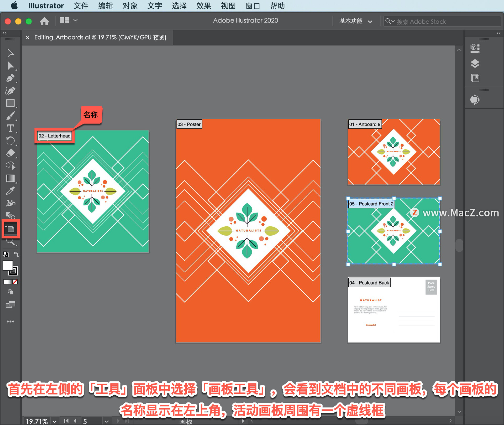
Task: Select the Gradient tool
Action: pyautogui.click(x=10, y=178)
